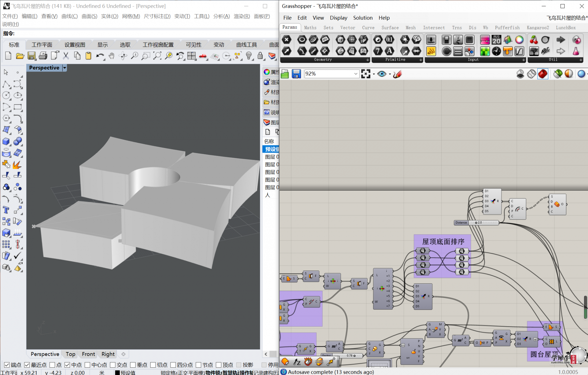Enable the 垂点 osnap checkbox

pyautogui.click(x=133, y=365)
